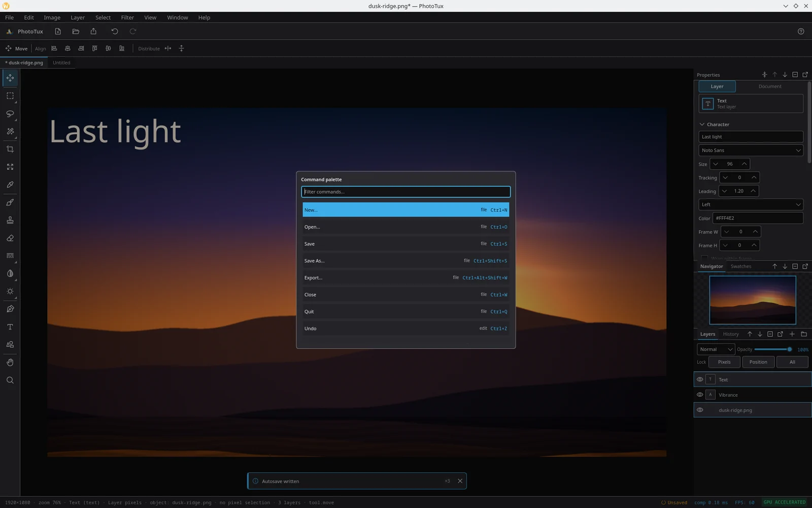This screenshot has height=508, width=812.
Task: Increase the Leading value
Action: (x=753, y=191)
